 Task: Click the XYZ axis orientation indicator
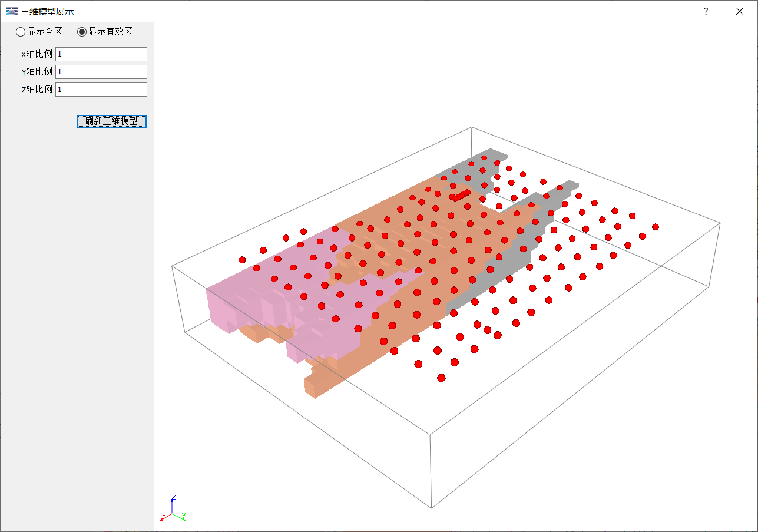pos(173,509)
